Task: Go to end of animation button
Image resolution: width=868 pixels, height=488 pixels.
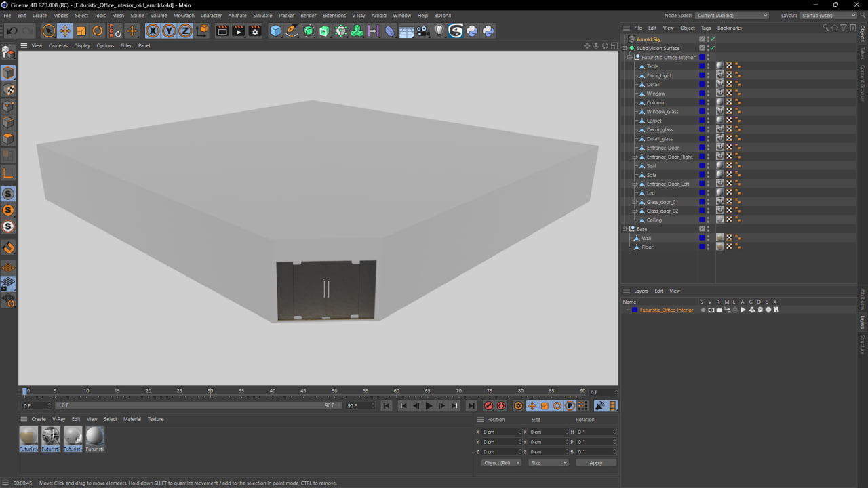Action: (x=471, y=406)
